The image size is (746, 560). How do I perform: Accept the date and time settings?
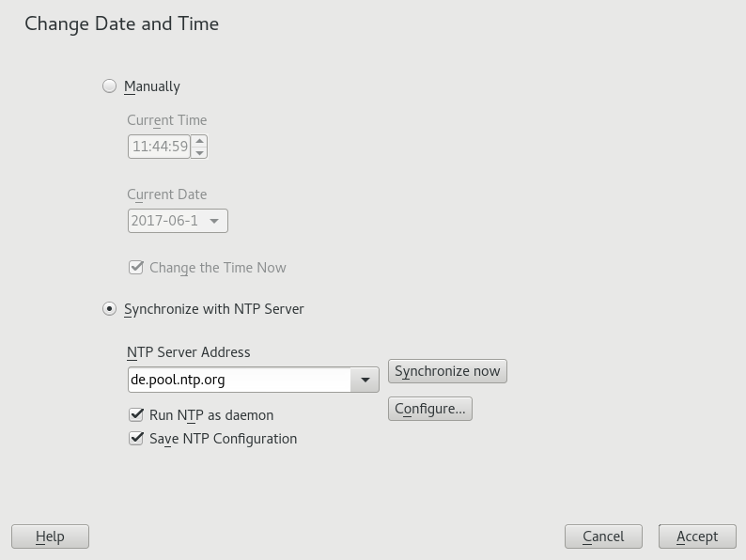tap(697, 537)
